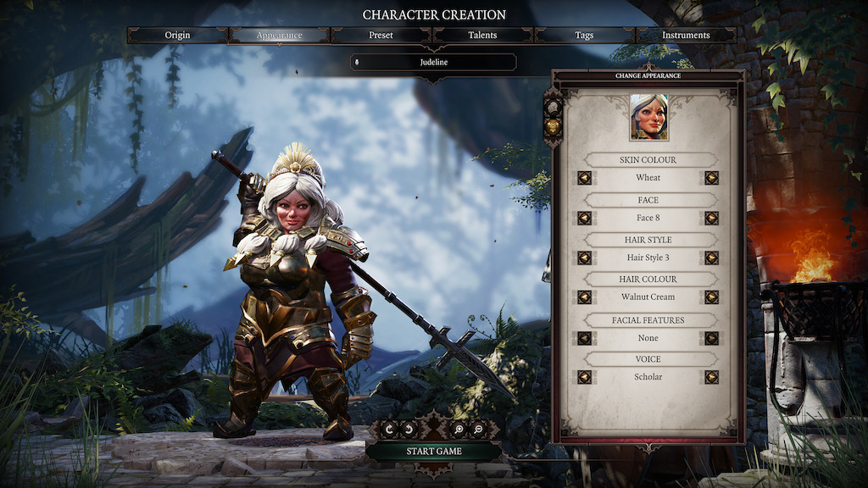This screenshot has width=868, height=488.
Task: Cycle Facial Features with left arrow
Action: point(585,338)
